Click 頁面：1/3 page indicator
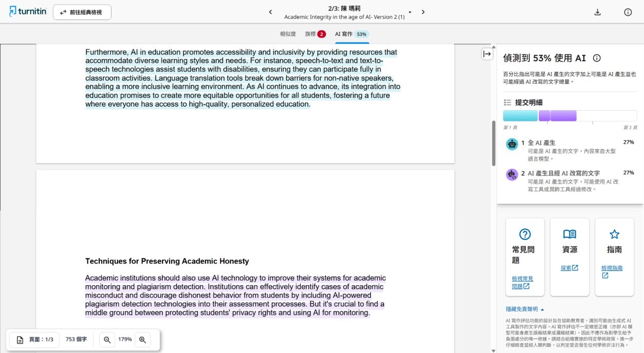The width and height of the screenshot is (644, 353). pyautogui.click(x=35, y=340)
